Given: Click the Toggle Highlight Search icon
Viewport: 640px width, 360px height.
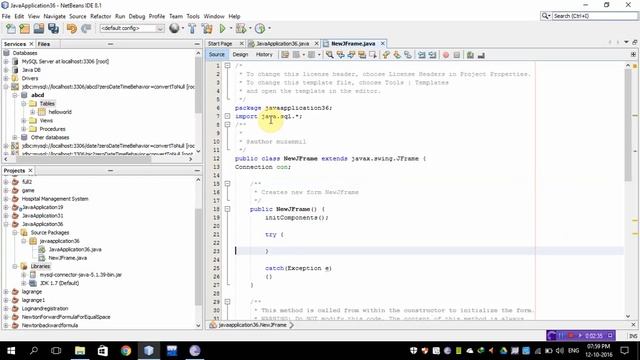Looking at the screenshot, I should pyautogui.click(x=362, y=55).
